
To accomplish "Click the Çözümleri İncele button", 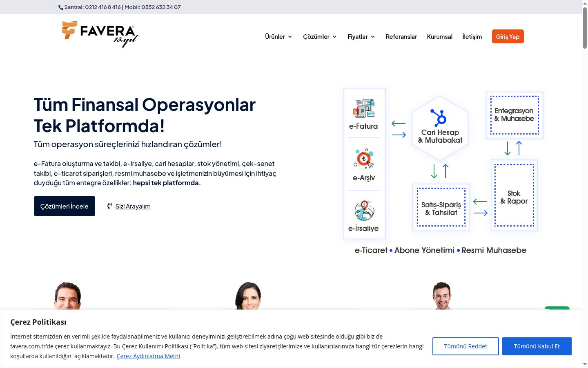I will (x=65, y=206).
